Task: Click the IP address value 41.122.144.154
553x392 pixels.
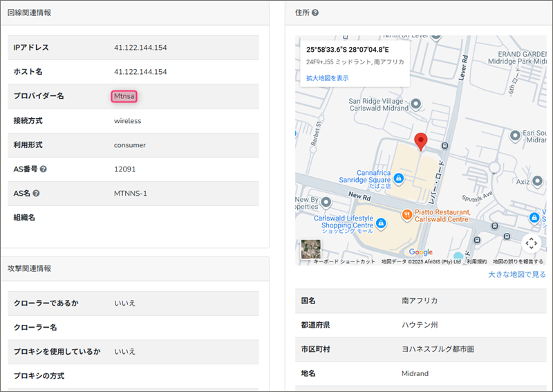Action: tap(140, 48)
